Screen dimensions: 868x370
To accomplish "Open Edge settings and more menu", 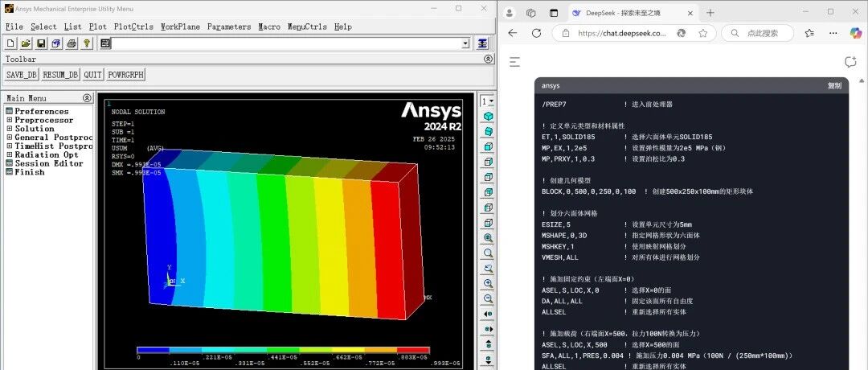I will [833, 33].
